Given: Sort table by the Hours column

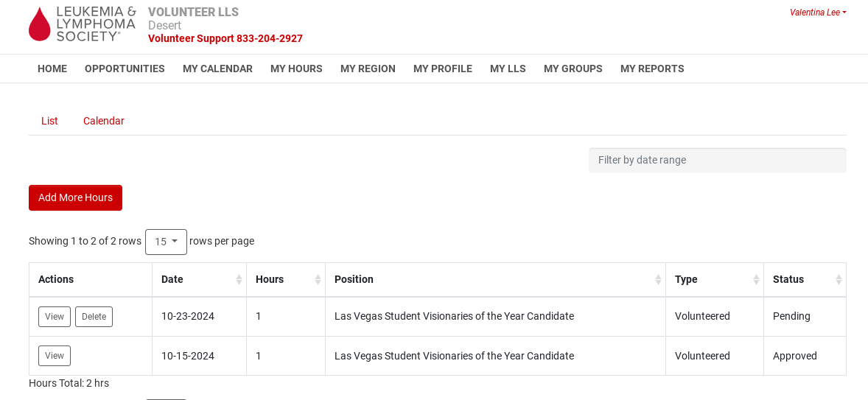Looking at the screenshot, I should pyautogui.click(x=286, y=280).
